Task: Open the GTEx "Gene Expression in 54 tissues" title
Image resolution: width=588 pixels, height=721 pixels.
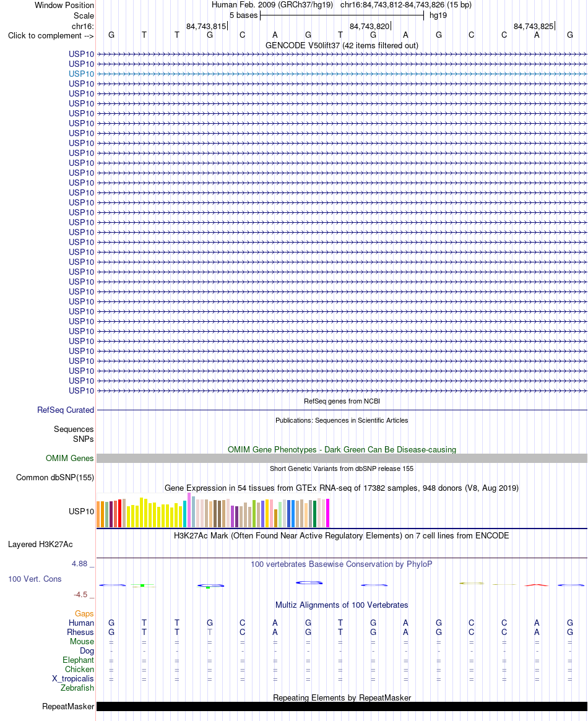Action: coord(342,488)
